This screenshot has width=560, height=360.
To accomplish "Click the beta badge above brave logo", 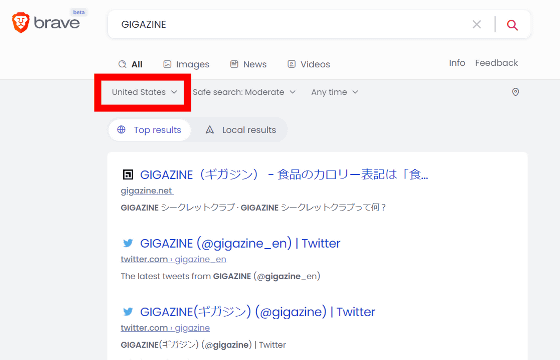I will coord(79,12).
